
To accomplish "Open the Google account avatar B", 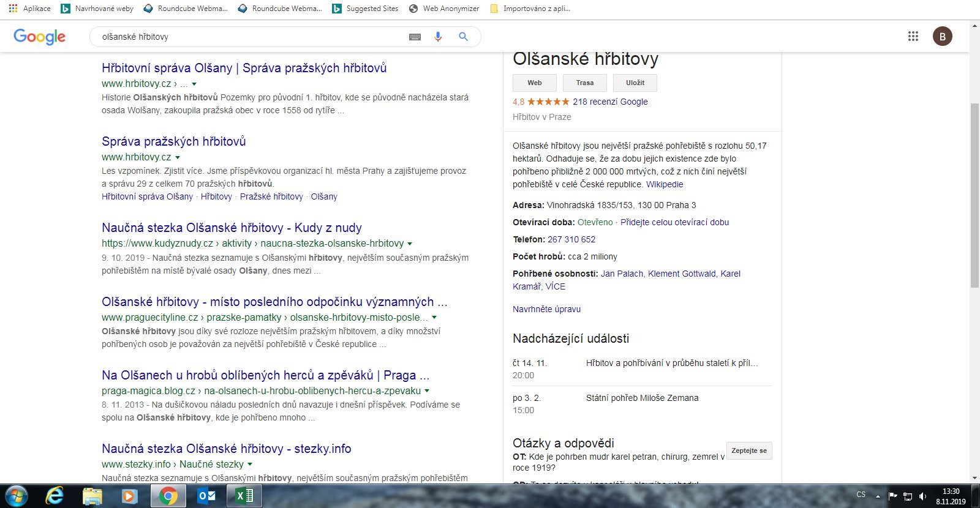I will [x=942, y=37].
